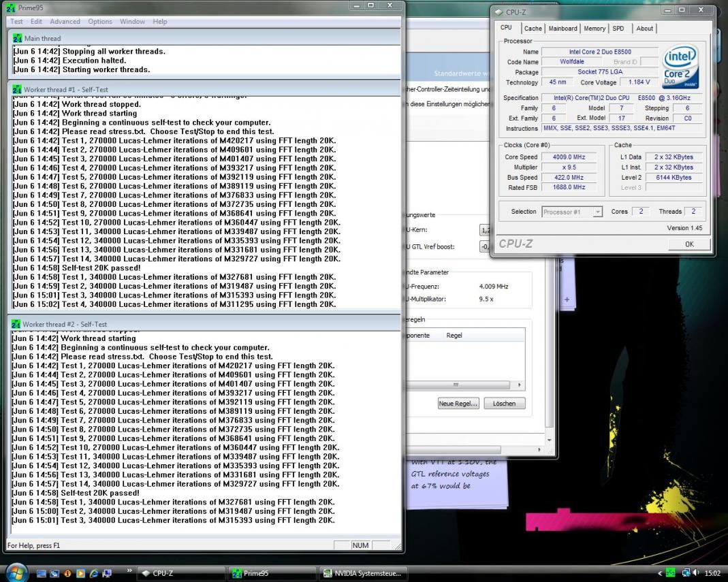
Task: Click the Worker thread #2 window icon
Action: click(16, 324)
